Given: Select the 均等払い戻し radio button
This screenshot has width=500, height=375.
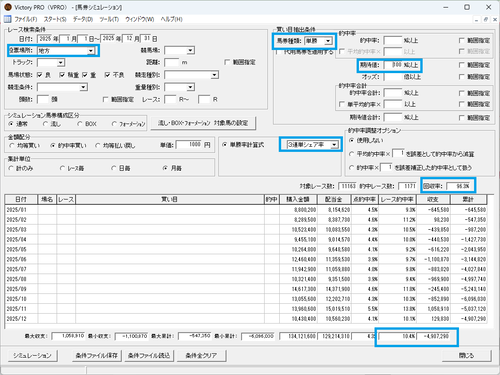Looking at the screenshot, I should click(x=98, y=146).
